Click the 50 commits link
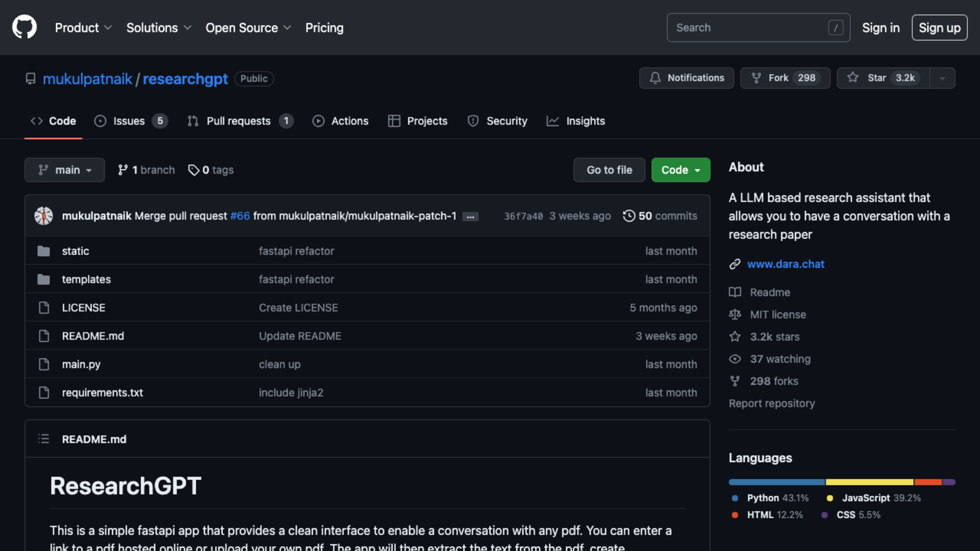 tap(660, 216)
